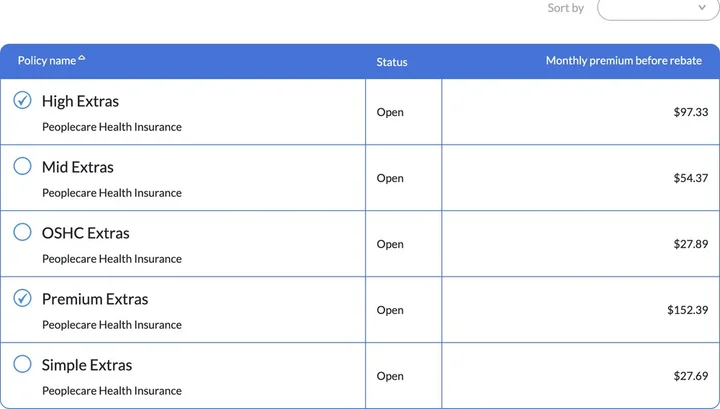Click the $27.69 premium for Simple Extras

(690, 376)
